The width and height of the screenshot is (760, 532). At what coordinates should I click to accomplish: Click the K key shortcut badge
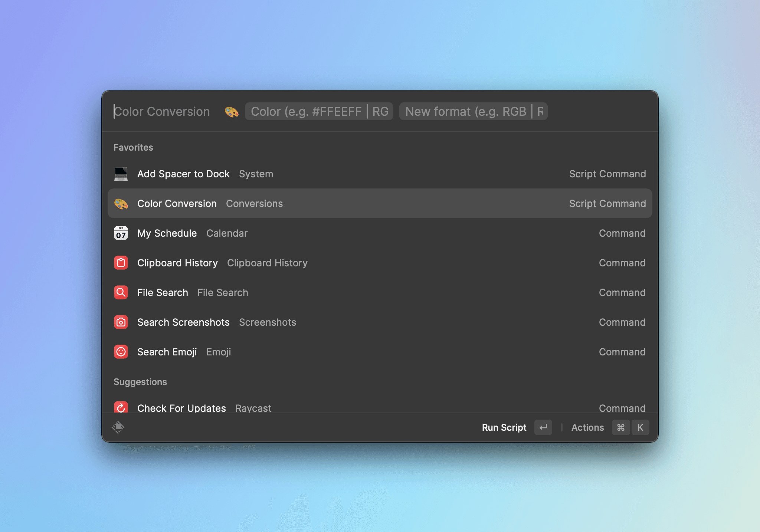(641, 427)
